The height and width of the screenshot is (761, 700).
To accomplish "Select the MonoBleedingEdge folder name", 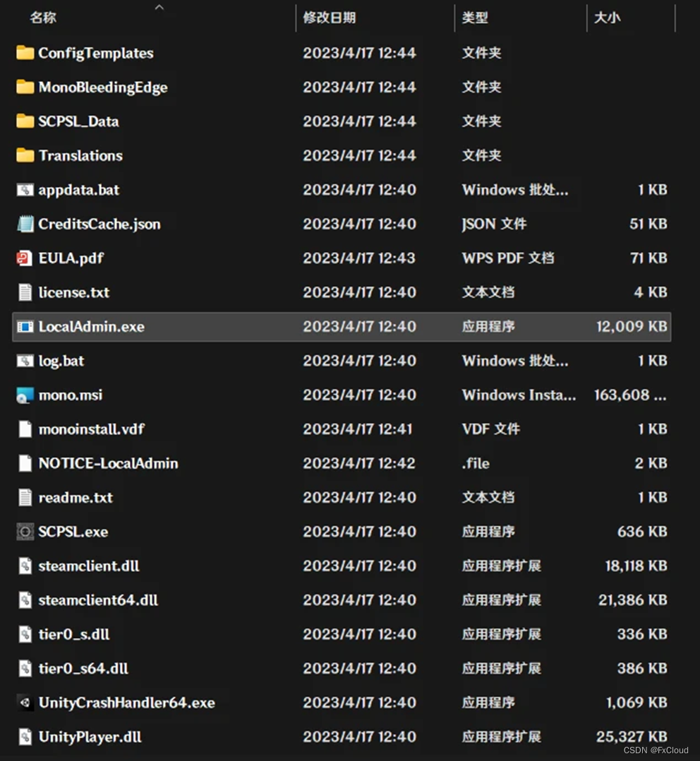I will [x=103, y=87].
